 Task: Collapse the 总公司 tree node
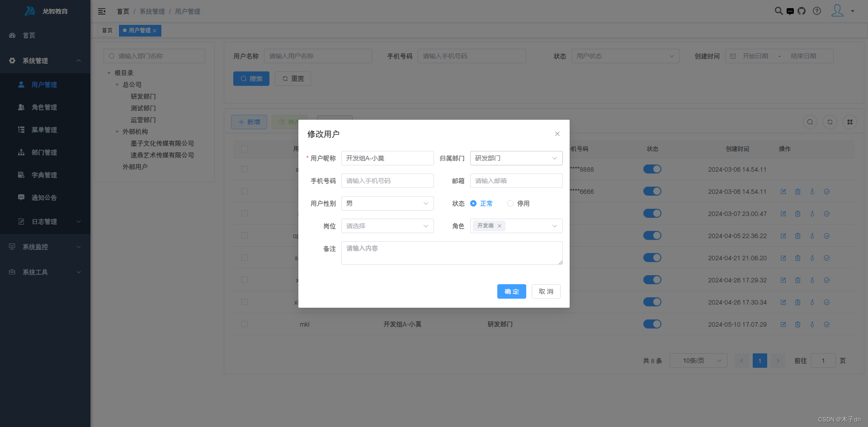point(117,85)
